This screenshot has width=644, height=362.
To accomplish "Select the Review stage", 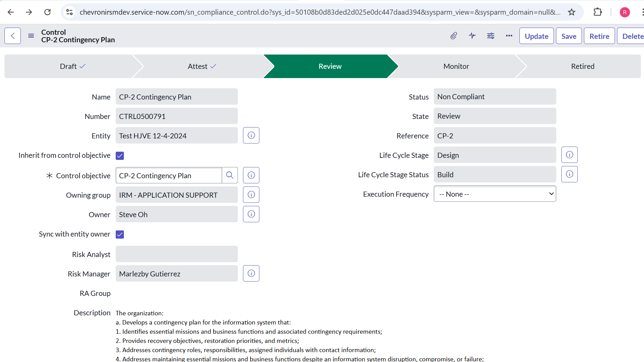I will [x=330, y=66].
